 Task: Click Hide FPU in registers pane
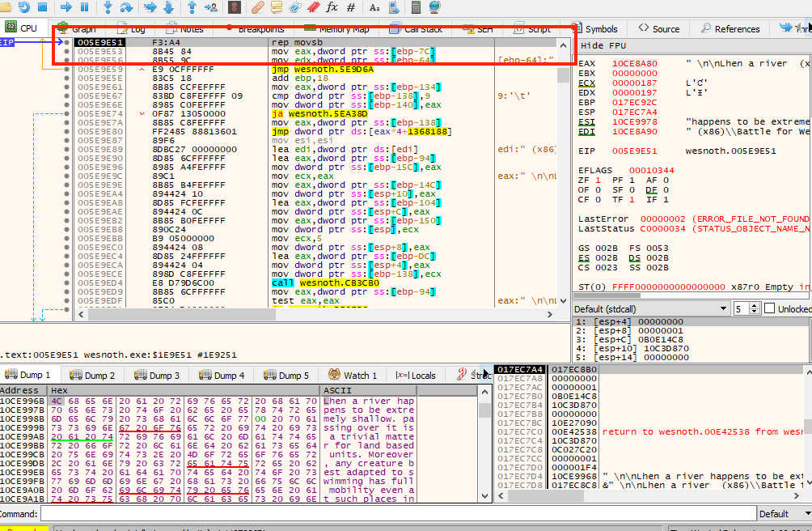point(603,45)
